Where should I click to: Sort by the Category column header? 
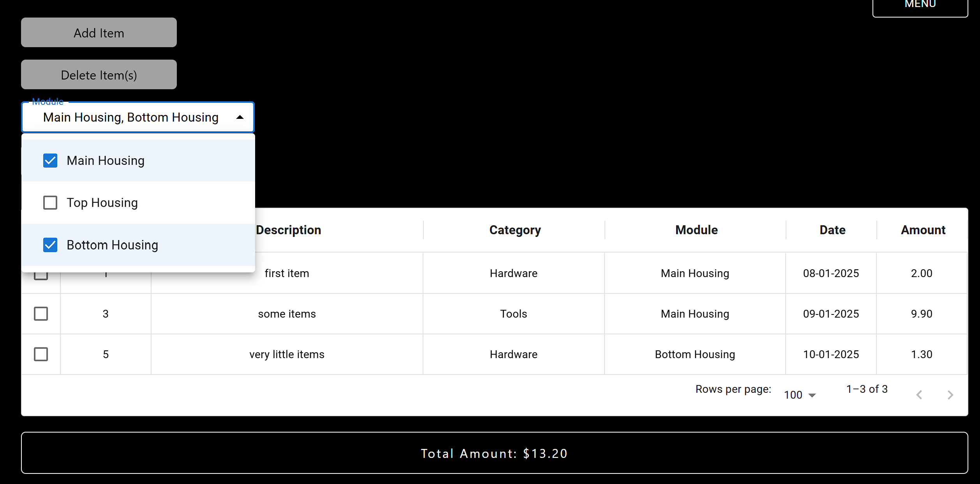pyautogui.click(x=515, y=230)
